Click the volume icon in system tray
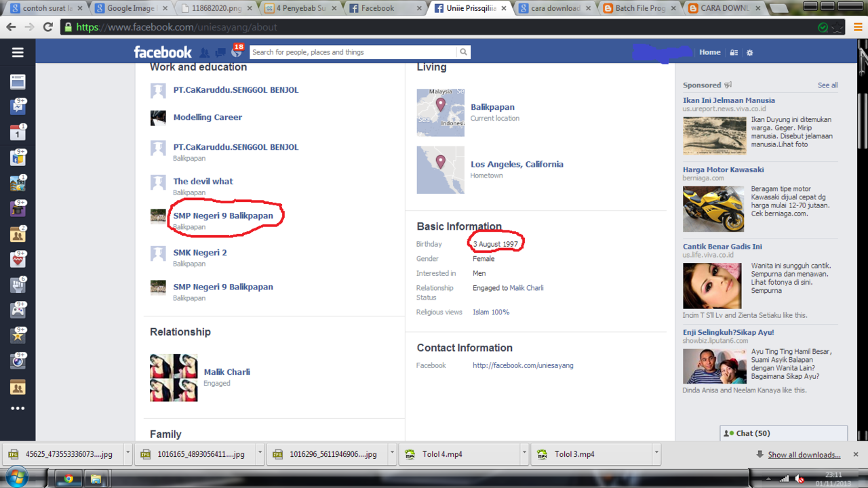This screenshot has height=488, width=868. (x=800, y=479)
